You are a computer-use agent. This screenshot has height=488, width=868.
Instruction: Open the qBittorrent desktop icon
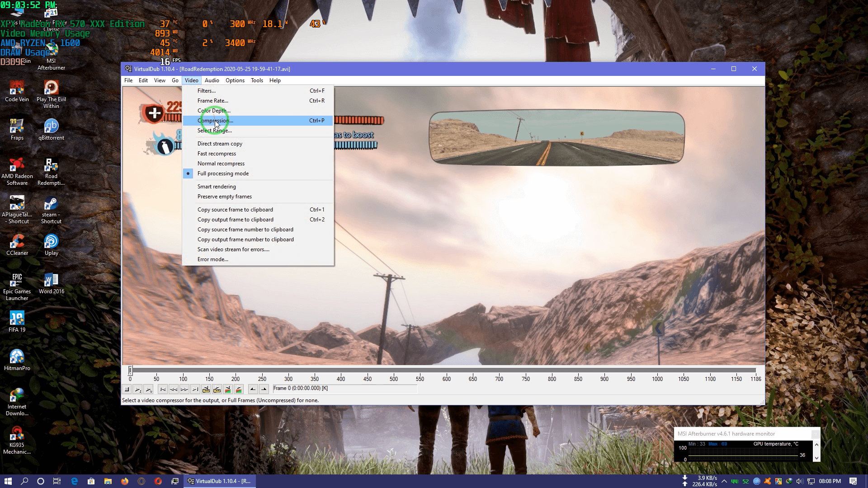[x=51, y=129]
